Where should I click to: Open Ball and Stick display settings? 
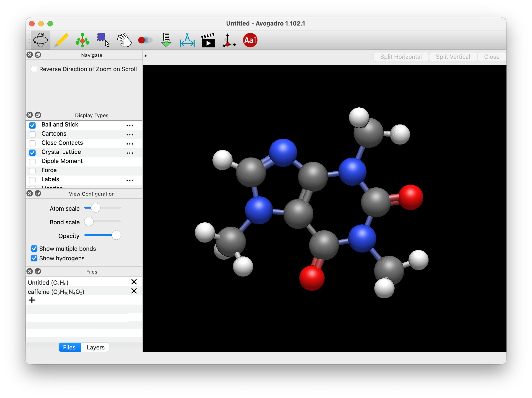tap(130, 125)
